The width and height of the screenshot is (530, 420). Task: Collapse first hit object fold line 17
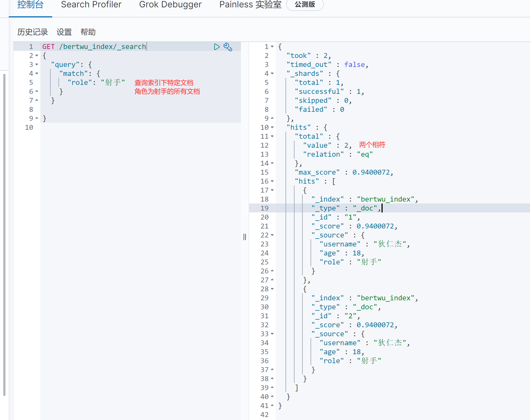(x=272, y=190)
